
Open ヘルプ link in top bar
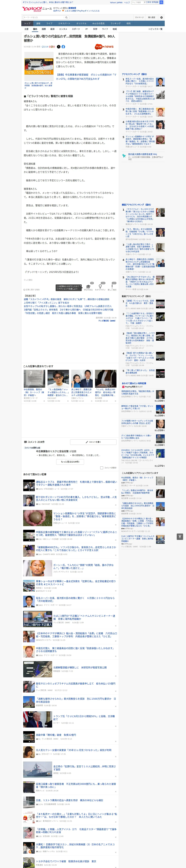pos(127,2)
